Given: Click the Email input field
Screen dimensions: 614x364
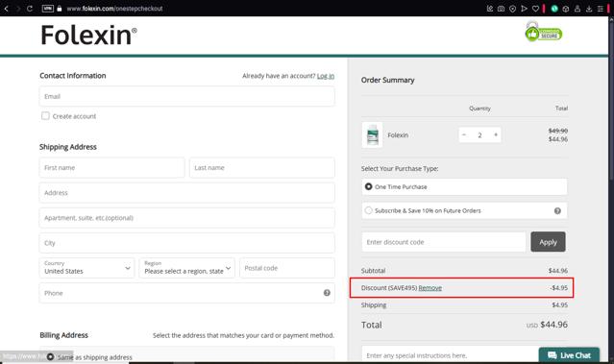Looking at the screenshot, I should [x=186, y=96].
